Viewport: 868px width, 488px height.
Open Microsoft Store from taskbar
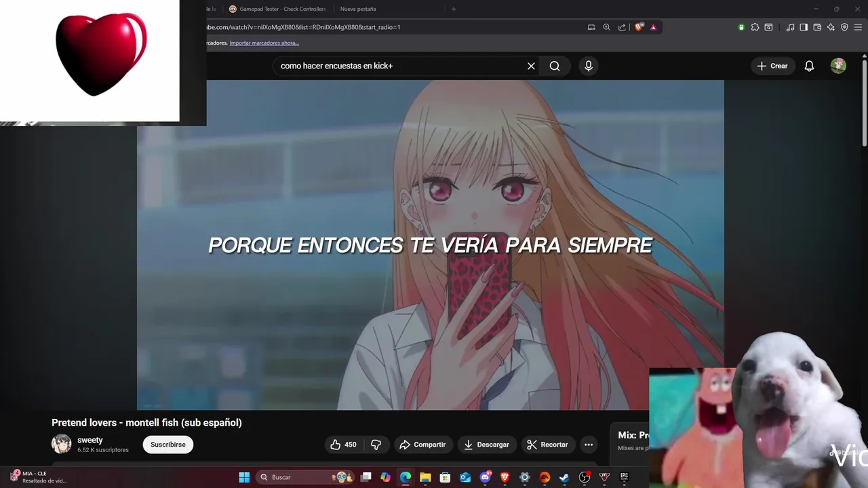tap(445, 477)
